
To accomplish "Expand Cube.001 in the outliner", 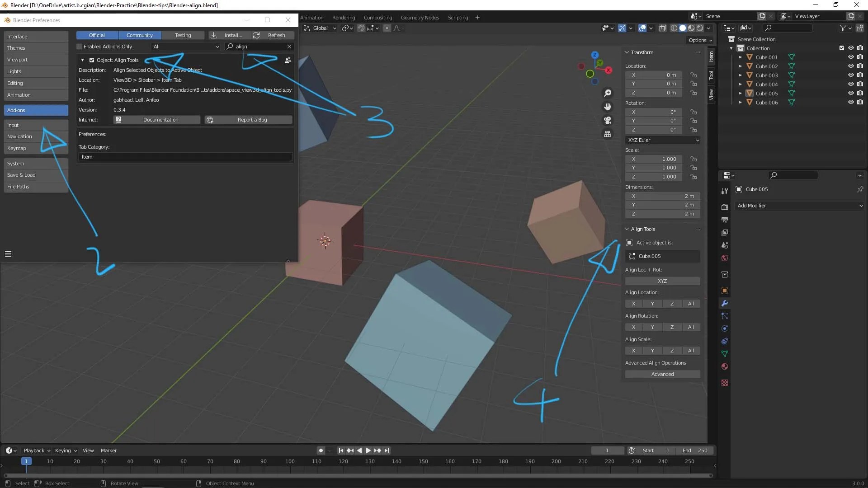I will click(741, 57).
